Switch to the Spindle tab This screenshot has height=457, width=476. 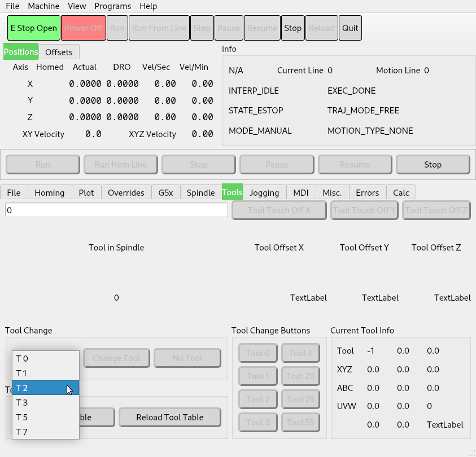click(200, 192)
